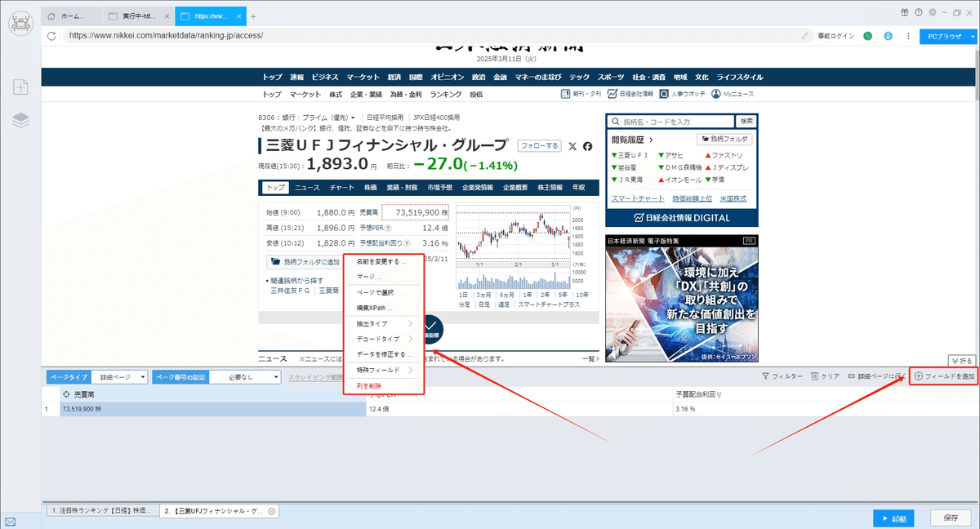Close the 三菱UFJフィナンシャル task tab

(x=272, y=511)
